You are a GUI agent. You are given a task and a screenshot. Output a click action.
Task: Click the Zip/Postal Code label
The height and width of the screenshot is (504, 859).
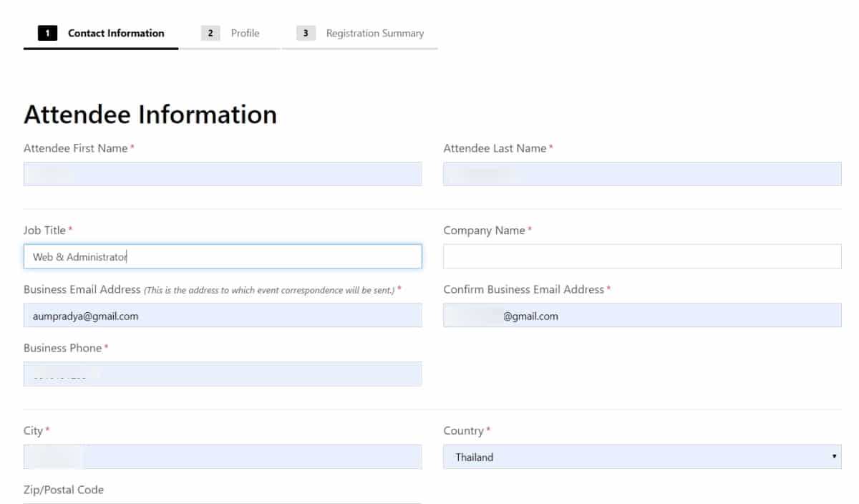click(x=64, y=490)
